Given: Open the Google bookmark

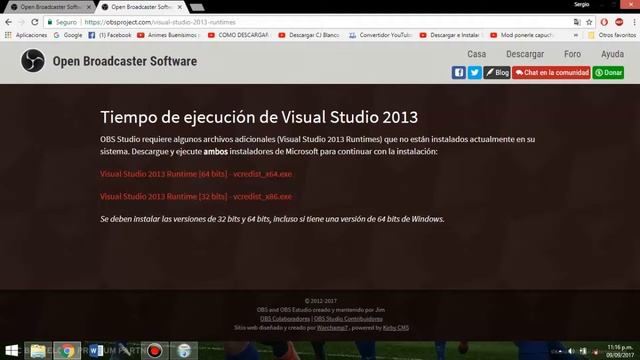Looking at the screenshot, I should click(x=68, y=35).
